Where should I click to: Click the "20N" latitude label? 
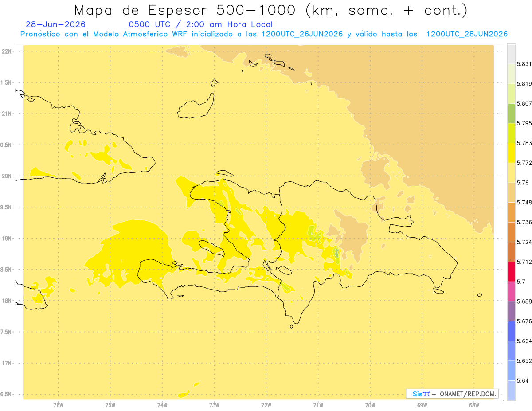pyautogui.click(x=7, y=176)
